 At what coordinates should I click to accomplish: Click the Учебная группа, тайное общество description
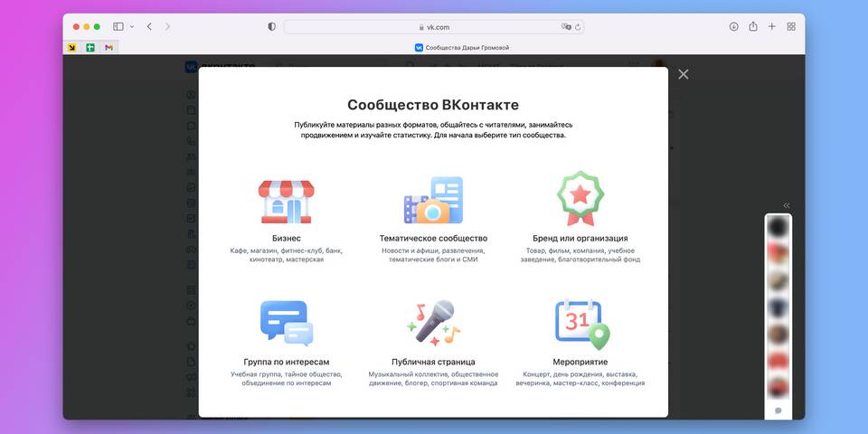click(287, 379)
